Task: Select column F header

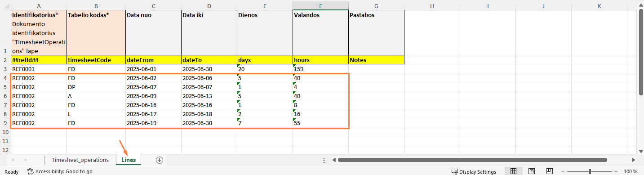Action: coord(320,6)
